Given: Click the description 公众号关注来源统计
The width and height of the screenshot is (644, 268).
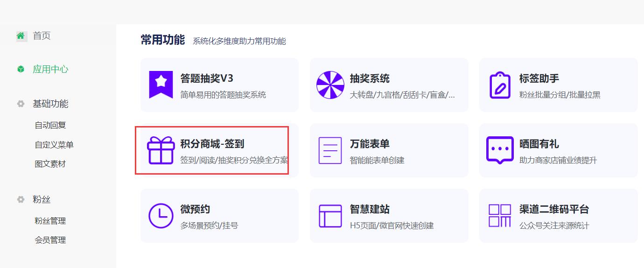Looking at the screenshot, I should [x=554, y=226].
